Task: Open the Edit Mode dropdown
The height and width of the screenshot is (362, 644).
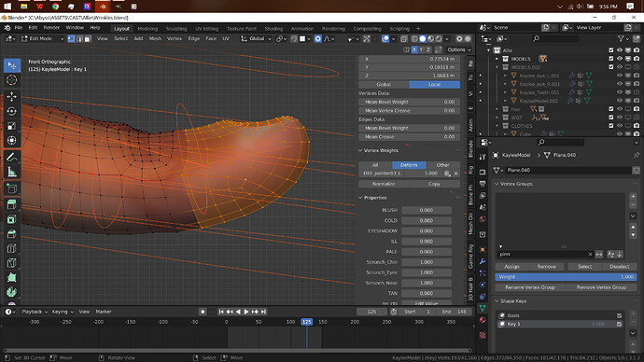Action: (42, 38)
